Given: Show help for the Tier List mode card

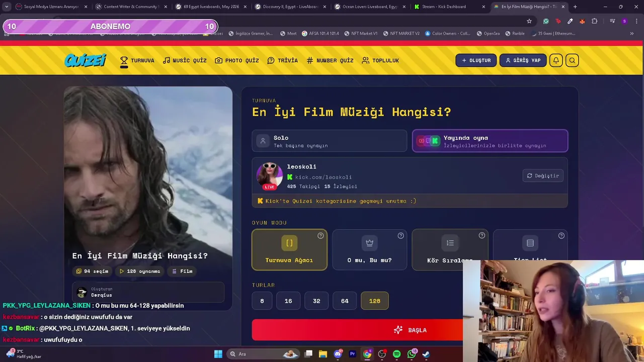Looking at the screenshot, I should [561, 235].
